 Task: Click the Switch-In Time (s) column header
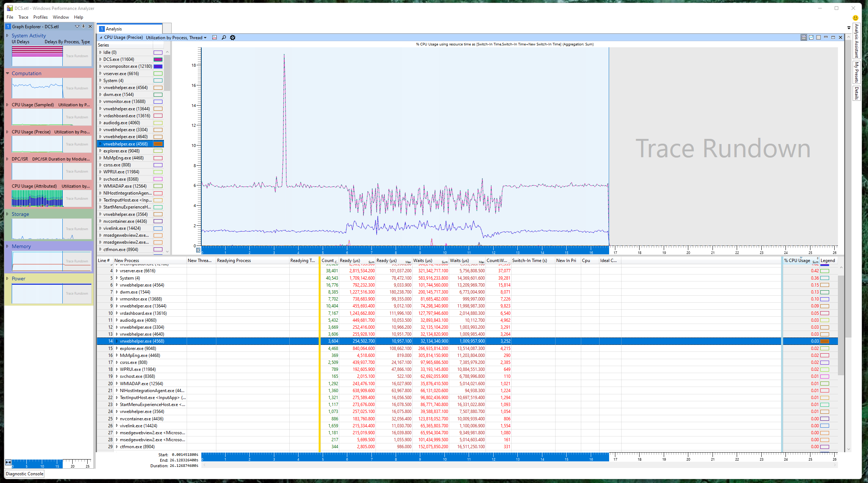(533, 261)
